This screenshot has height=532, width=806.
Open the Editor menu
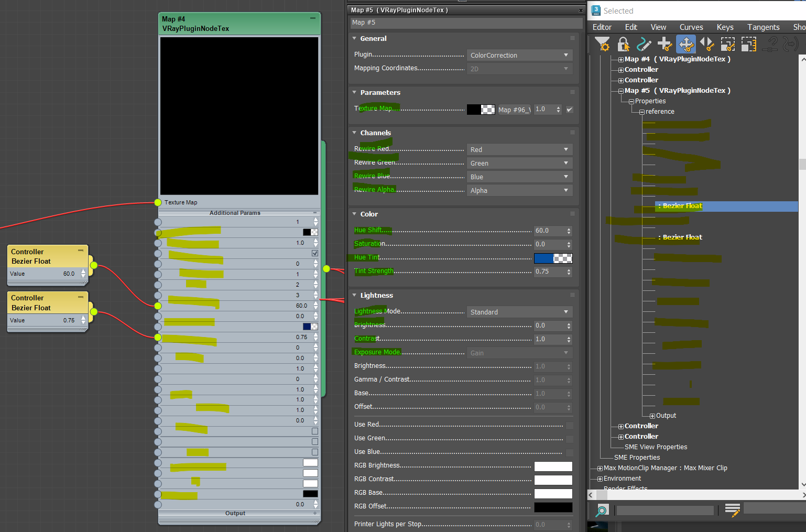point(602,27)
